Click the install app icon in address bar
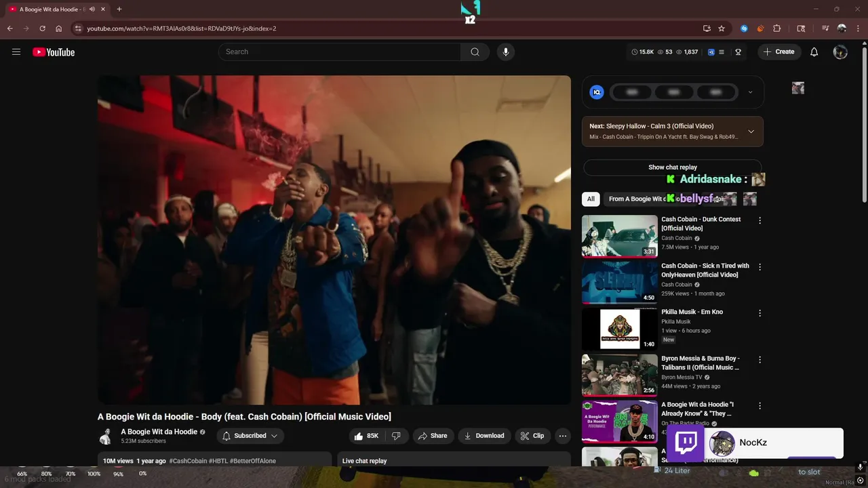Viewport: 868px width, 488px height. [x=707, y=28]
